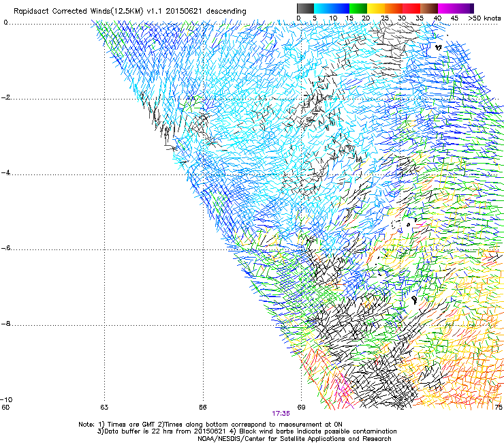Click the yellow 20–25 knots legend segment
Screen dimensions: 504x443
pos(376,8)
